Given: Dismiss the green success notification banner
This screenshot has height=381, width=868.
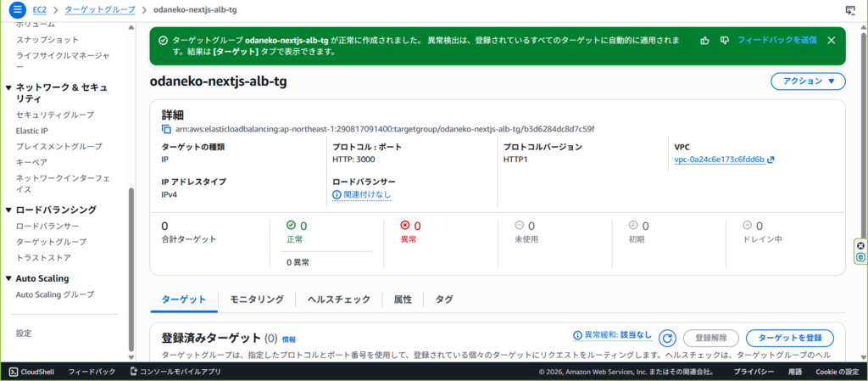Looking at the screenshot, I should click(832, 40).
